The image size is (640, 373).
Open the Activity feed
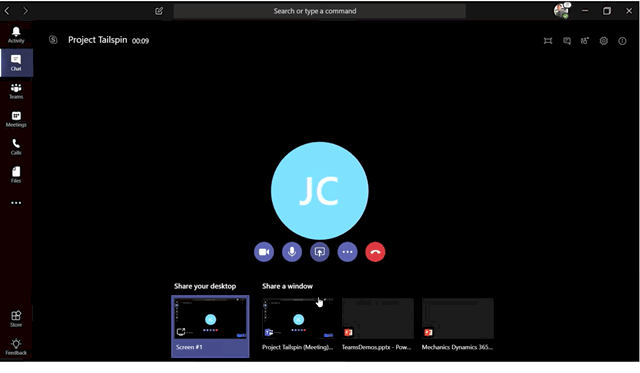[16, 35]
